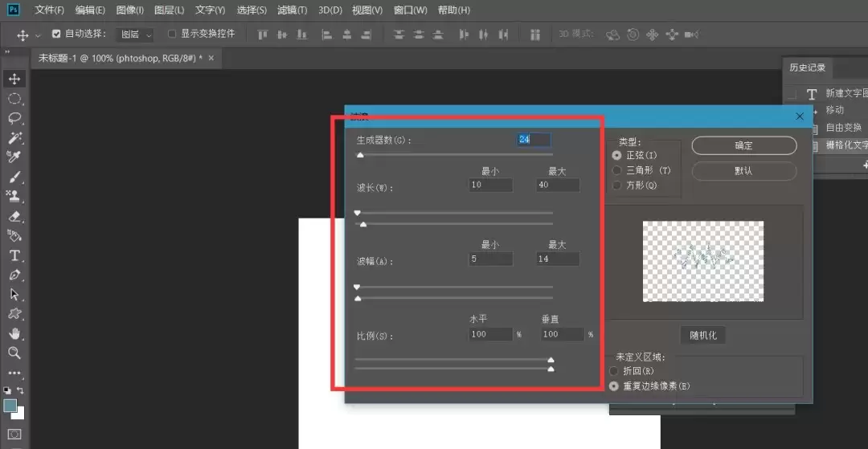Choose the Brush tool
This screenshot has height=449, width=868.
pos(14,177)
